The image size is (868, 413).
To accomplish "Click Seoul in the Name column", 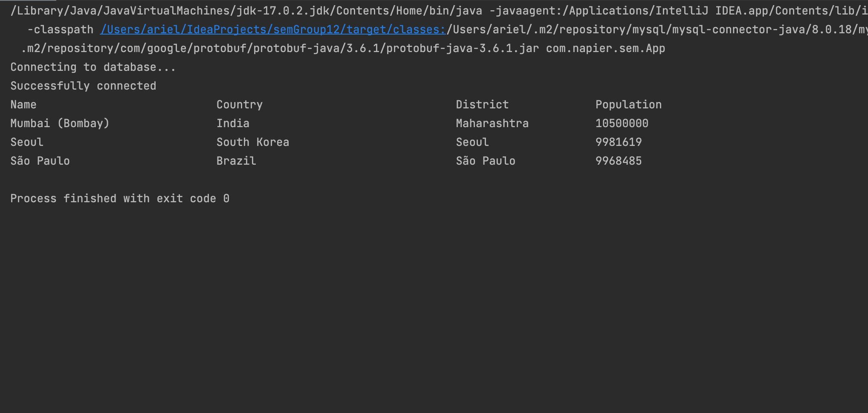I will tap(27, 142).
